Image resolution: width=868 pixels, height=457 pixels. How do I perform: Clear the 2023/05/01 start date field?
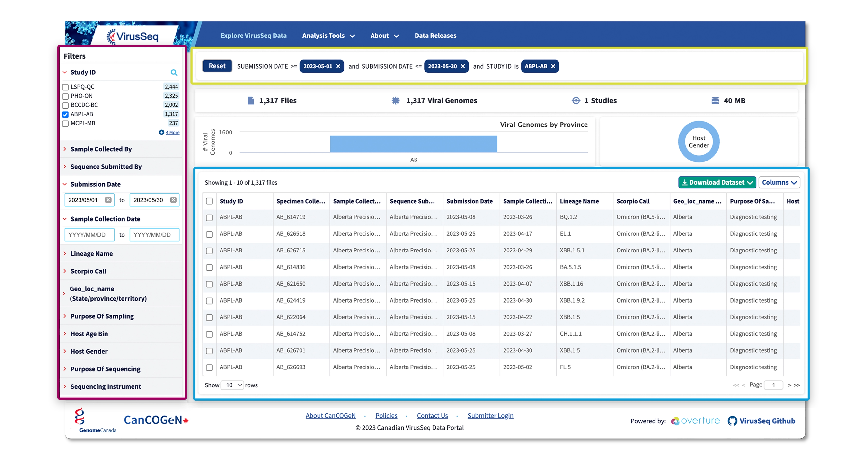[x=108, y=200]
